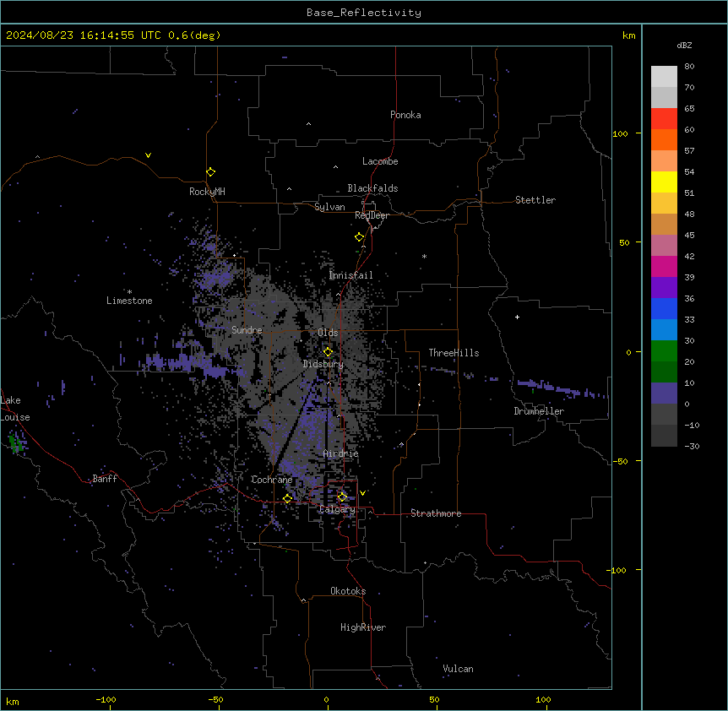
Task: Click the Ponoka city label
Action: pyautogui.click(x=405, y=115)
